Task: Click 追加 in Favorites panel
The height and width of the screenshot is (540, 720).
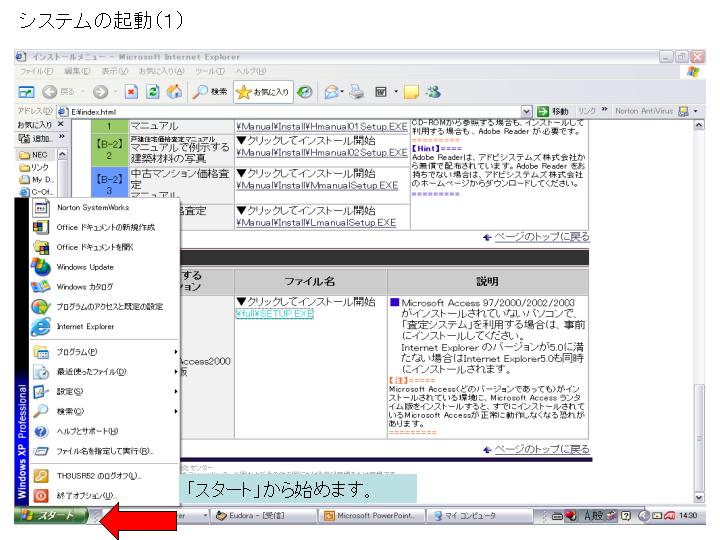Action: pyautogui.click(x=35, y=138)
